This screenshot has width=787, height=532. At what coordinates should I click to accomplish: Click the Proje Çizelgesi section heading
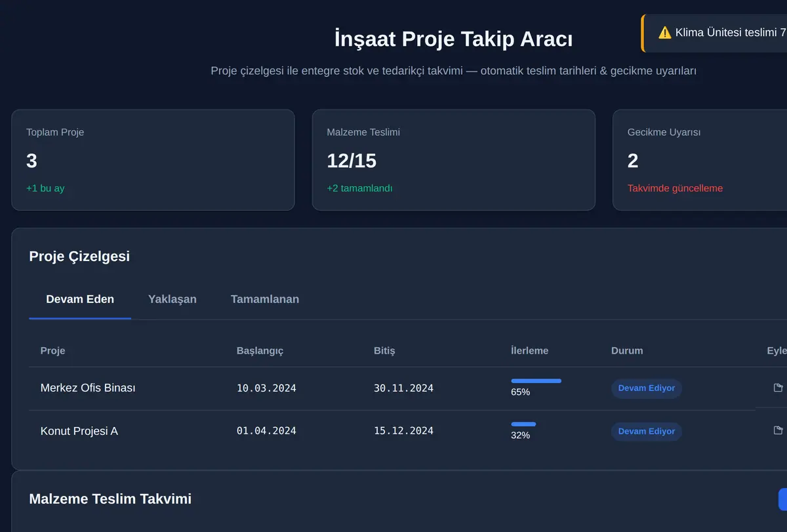point(79,256)
